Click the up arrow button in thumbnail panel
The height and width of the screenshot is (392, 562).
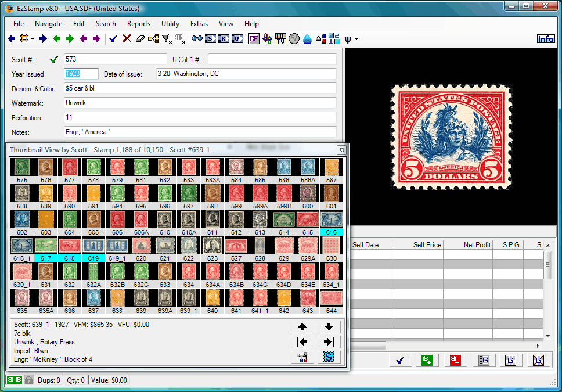[x=301, y=327]
